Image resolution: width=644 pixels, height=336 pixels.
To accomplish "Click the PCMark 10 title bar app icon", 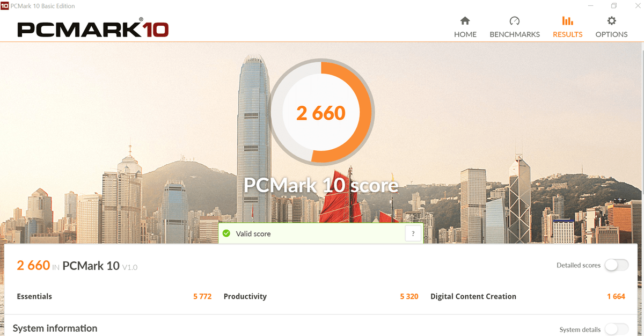I will [4, 6].
